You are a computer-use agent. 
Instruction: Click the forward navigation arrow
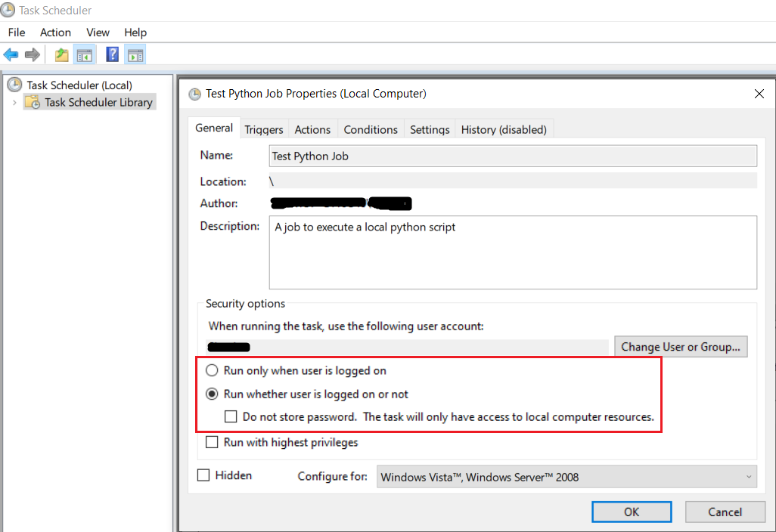(x=31, y=54)
